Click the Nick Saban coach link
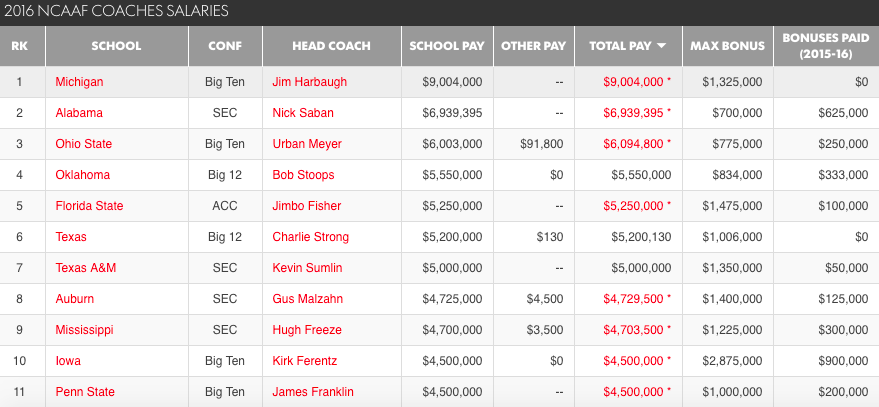Screen dimensions: 879x407 pos(303,113)
